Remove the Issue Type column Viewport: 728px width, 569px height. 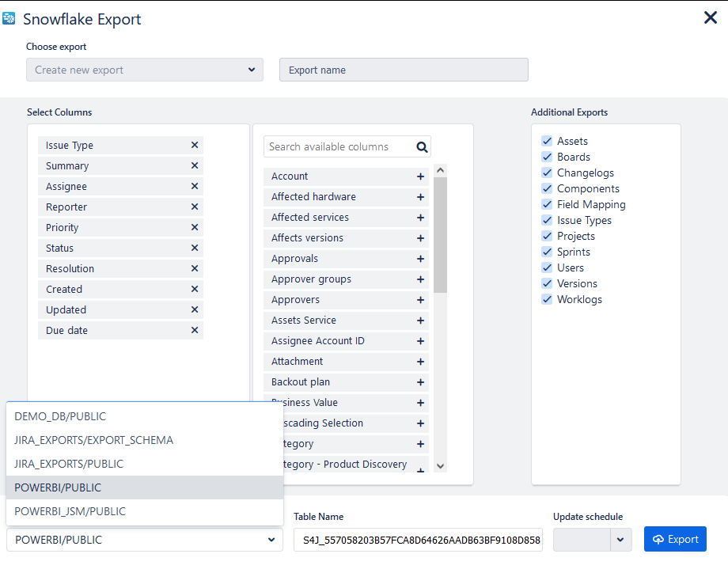pyautogui.click(x=195, y=146)
